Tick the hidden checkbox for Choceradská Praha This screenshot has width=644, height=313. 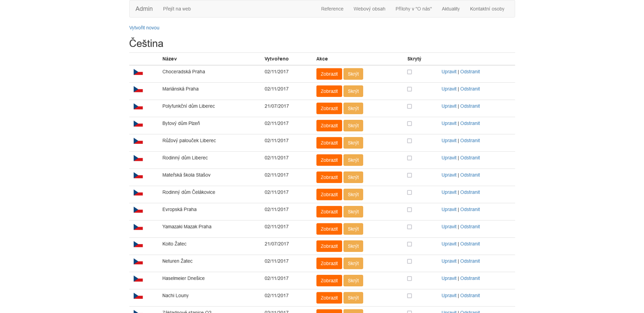tap(409, 72)
